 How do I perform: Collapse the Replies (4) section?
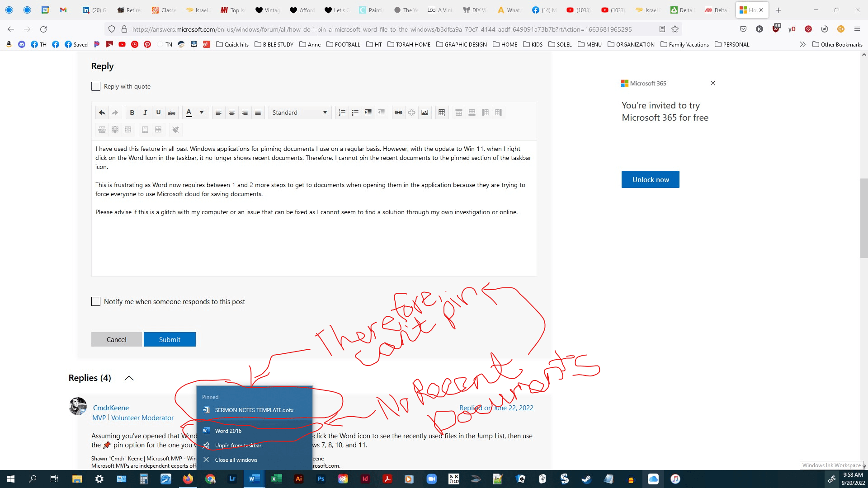129,378
